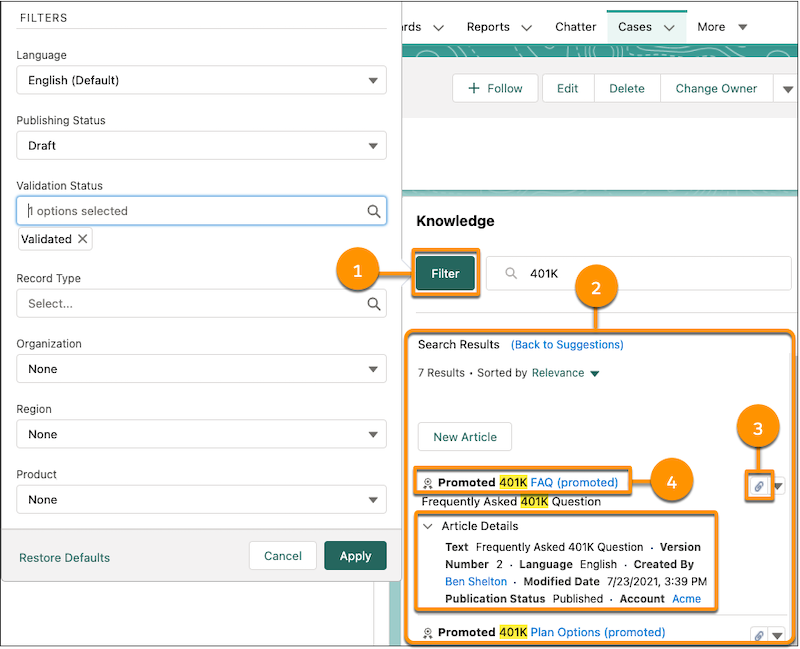The height and width of the screenshot is (649, 800).
Task: Open action menu arrow for 401K FAQ article
Action: [x=779, y=486]
